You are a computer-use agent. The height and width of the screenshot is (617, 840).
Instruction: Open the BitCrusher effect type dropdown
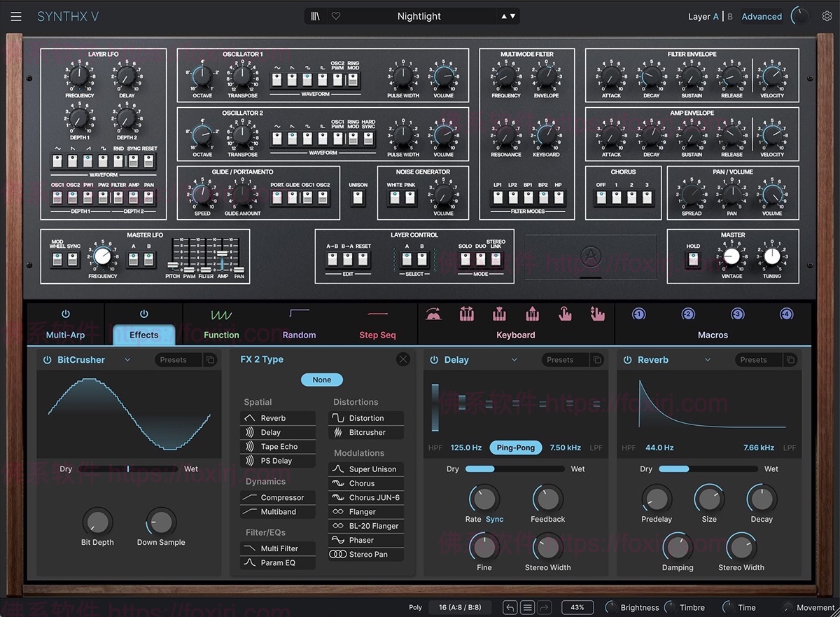(x=127, y=359)
